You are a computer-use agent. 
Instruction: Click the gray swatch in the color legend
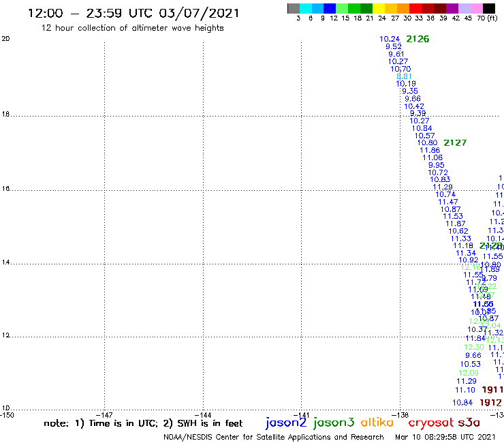(x=294, y=8)
